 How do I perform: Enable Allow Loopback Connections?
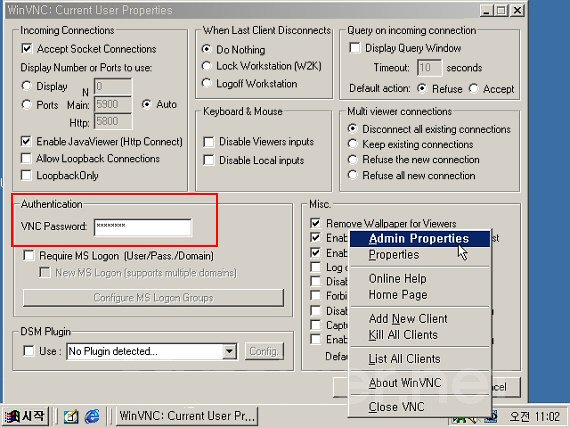point(26,159)
